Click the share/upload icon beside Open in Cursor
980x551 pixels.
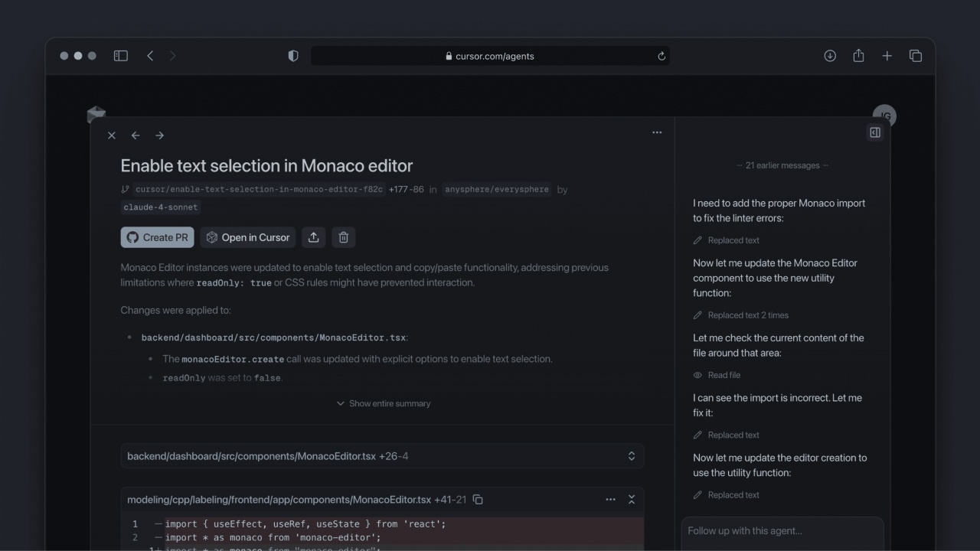pyautogui.click(x=313, y=237)
